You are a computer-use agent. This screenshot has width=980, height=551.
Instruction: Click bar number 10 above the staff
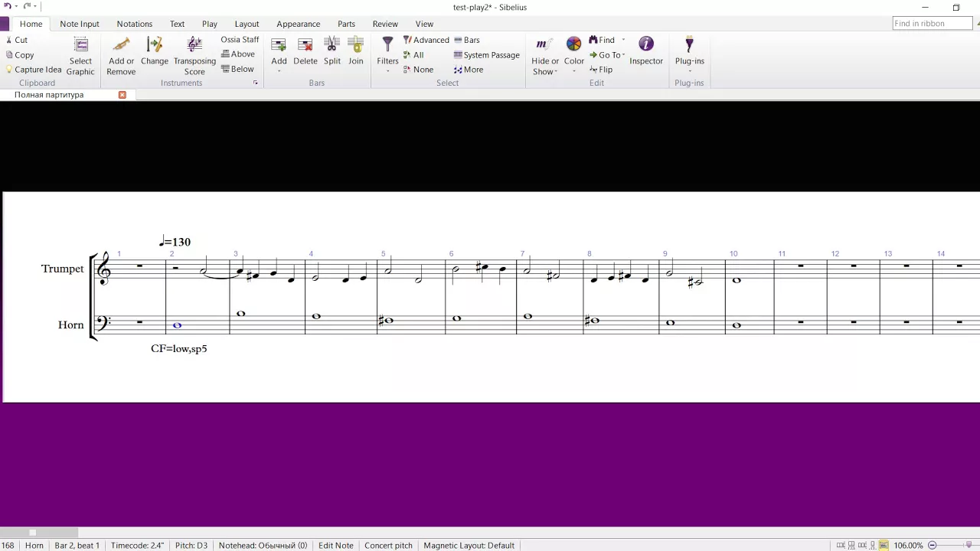point(733,253)
